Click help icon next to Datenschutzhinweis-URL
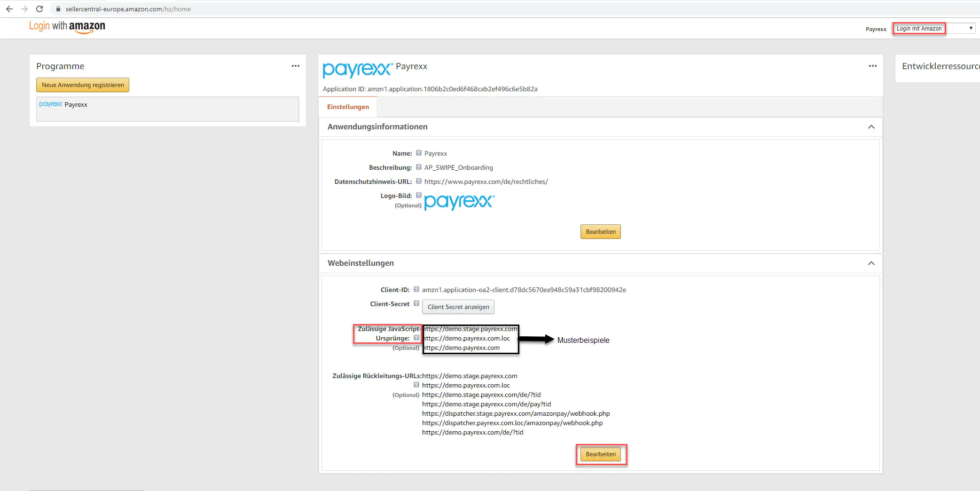Screen dimensions: 980x491 418,181
